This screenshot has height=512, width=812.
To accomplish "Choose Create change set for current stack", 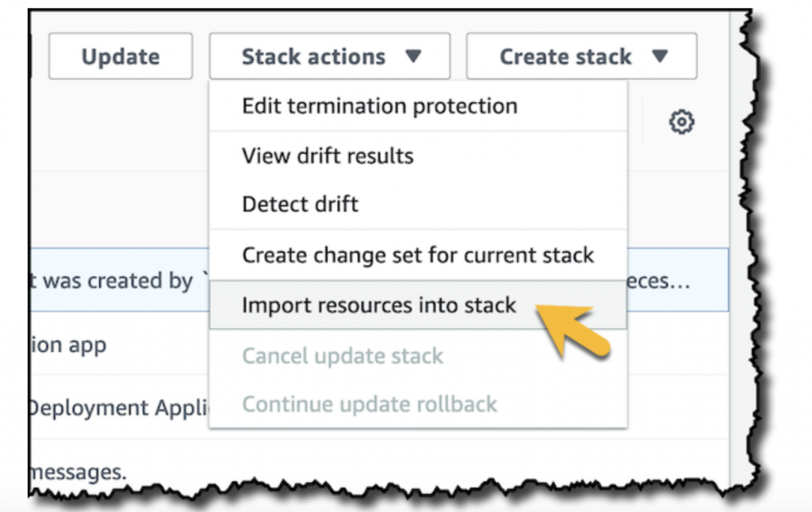I will point(417,255).
